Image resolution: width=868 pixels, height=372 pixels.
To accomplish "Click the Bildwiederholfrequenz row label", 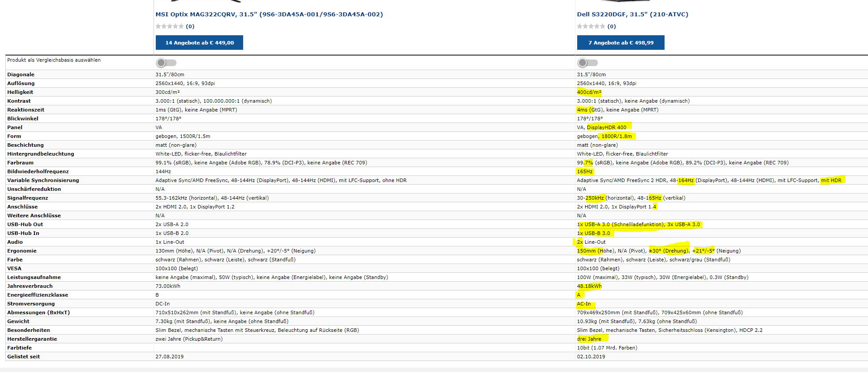I will coord(38,171).
